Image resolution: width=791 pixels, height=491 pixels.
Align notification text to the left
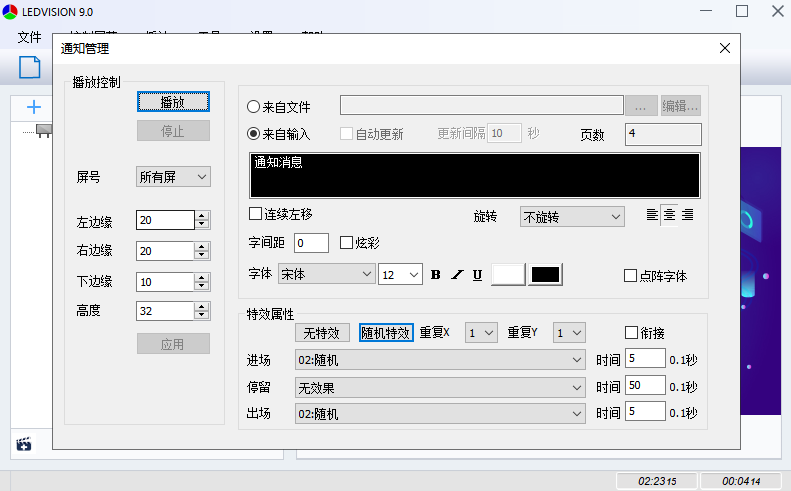point(653,215)
